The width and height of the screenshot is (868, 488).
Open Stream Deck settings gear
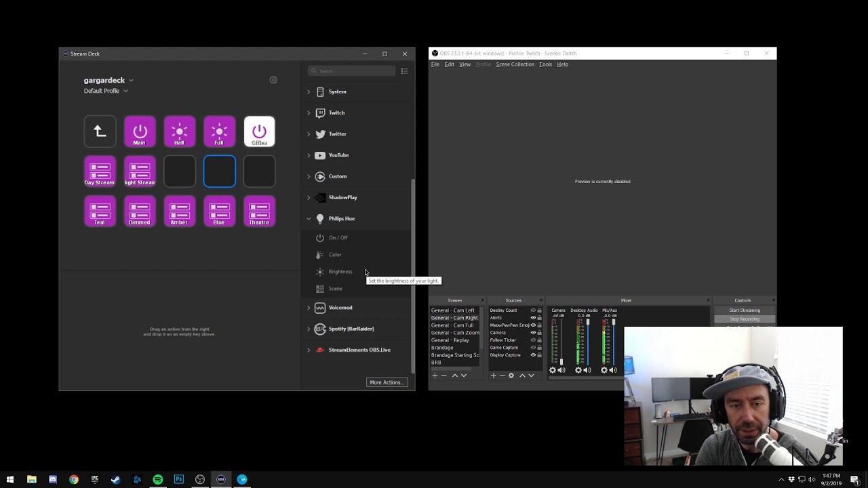[273, 80]
